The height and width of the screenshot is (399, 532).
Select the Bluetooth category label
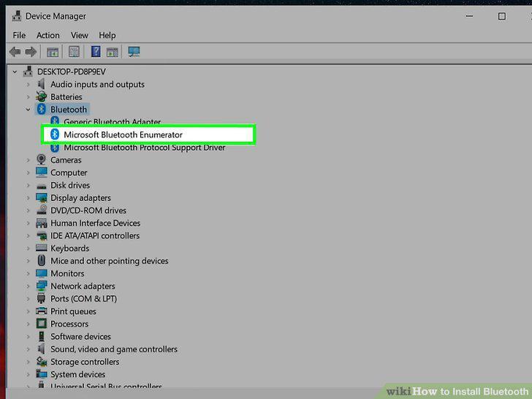click(69, 110)
